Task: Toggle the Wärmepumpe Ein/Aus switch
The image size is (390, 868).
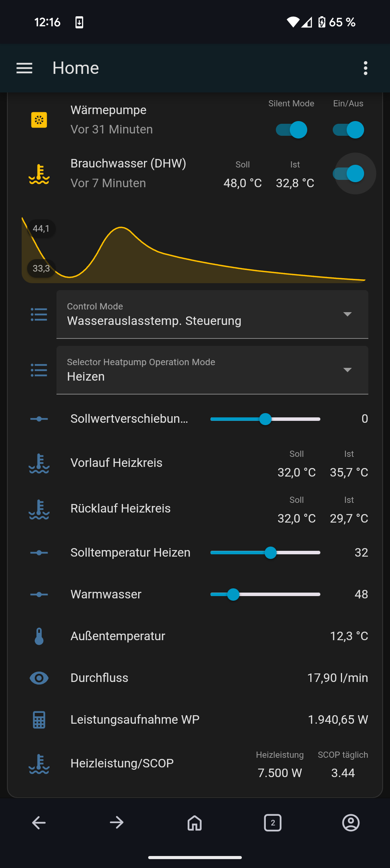Action: tap(348, 130)
